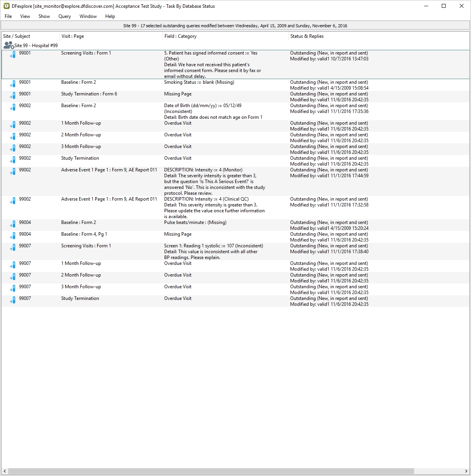Screen dimensions: 471x476
Task: Click the Status & Replies column header
Action: (x=307, y=36)
